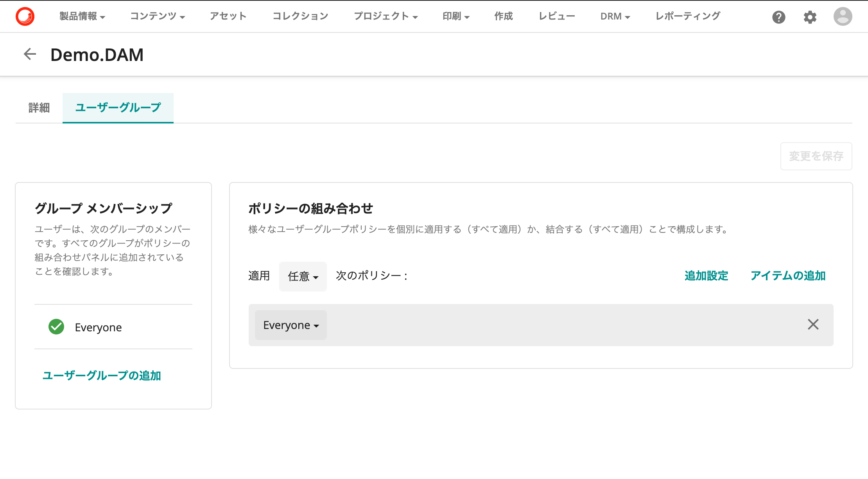Open レポーティング in the navigation bar
The height and width of the screenshot is (479, 868).
[688, 16]
